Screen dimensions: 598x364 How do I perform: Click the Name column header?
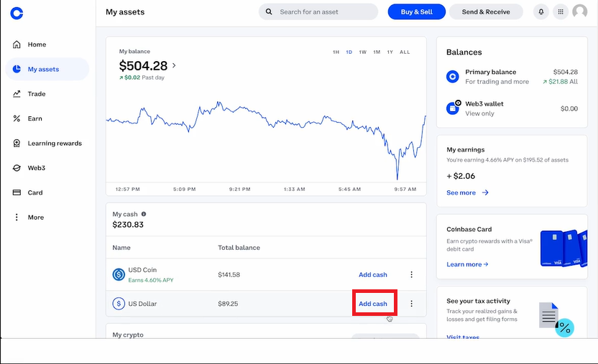[121, 248]
